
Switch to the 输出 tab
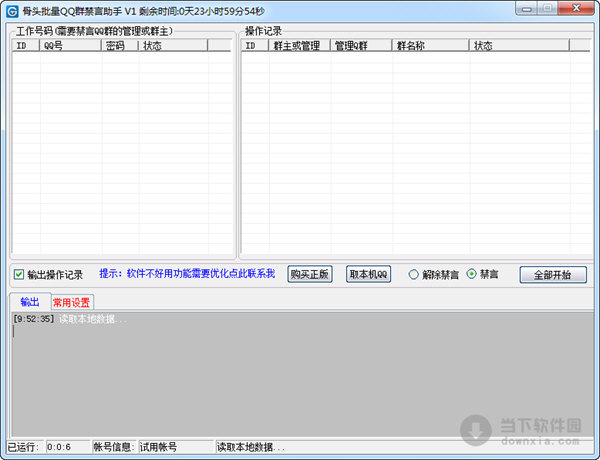click(30, 302)
